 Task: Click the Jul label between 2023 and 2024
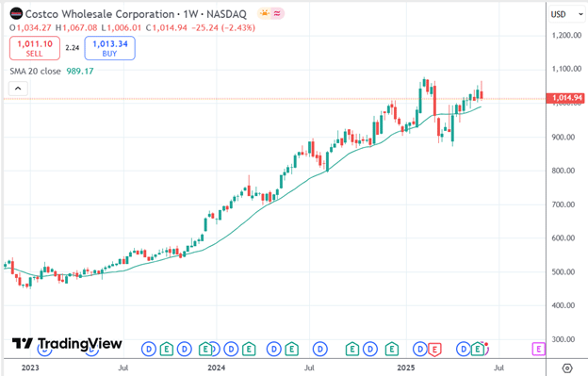pyautogui.click(x=123, y=368)
